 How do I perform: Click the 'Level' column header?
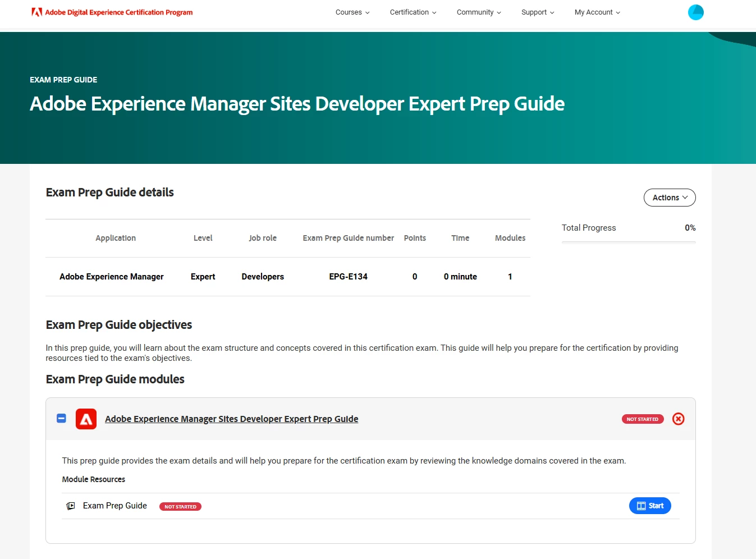203,238
